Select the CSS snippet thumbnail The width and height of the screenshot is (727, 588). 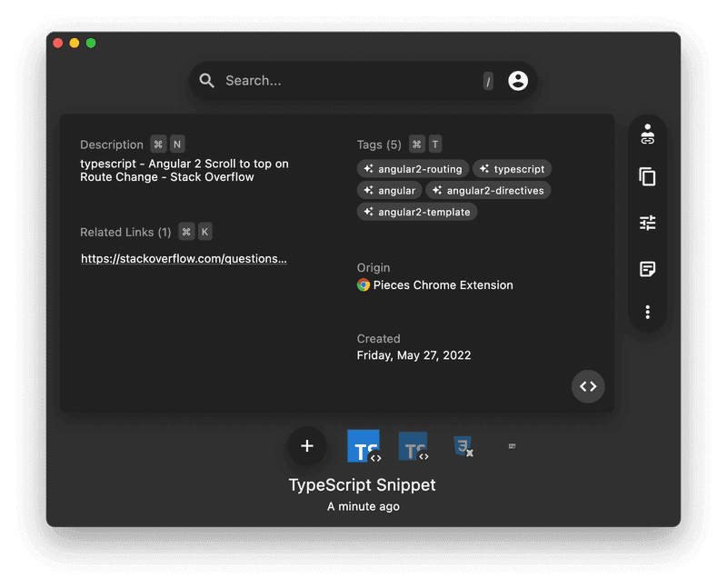(463, 446)
